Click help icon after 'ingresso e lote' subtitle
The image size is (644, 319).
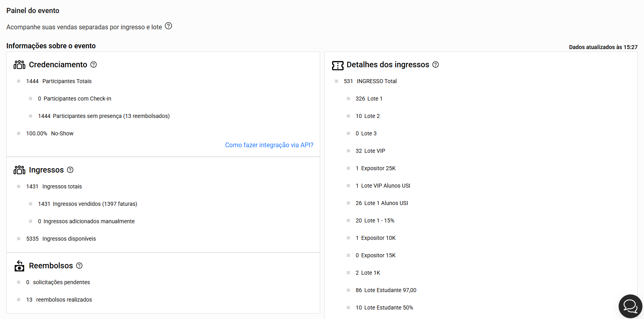(168, 26)
